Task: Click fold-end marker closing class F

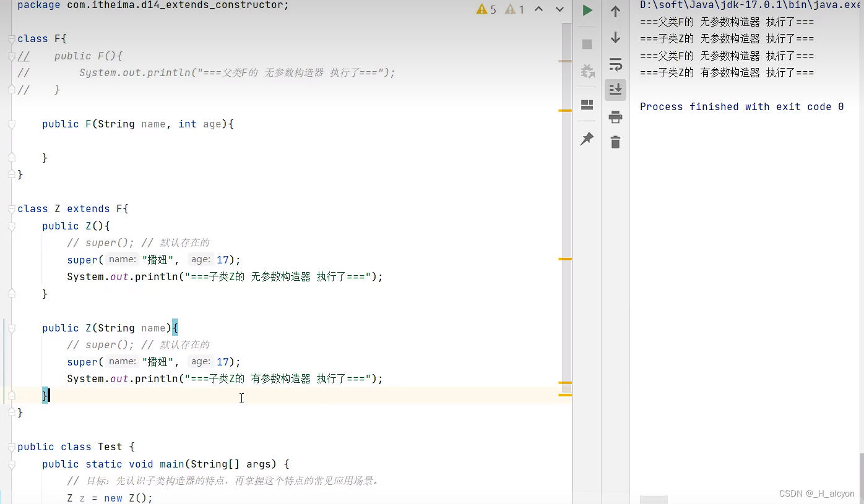Action: coord(12,175)
